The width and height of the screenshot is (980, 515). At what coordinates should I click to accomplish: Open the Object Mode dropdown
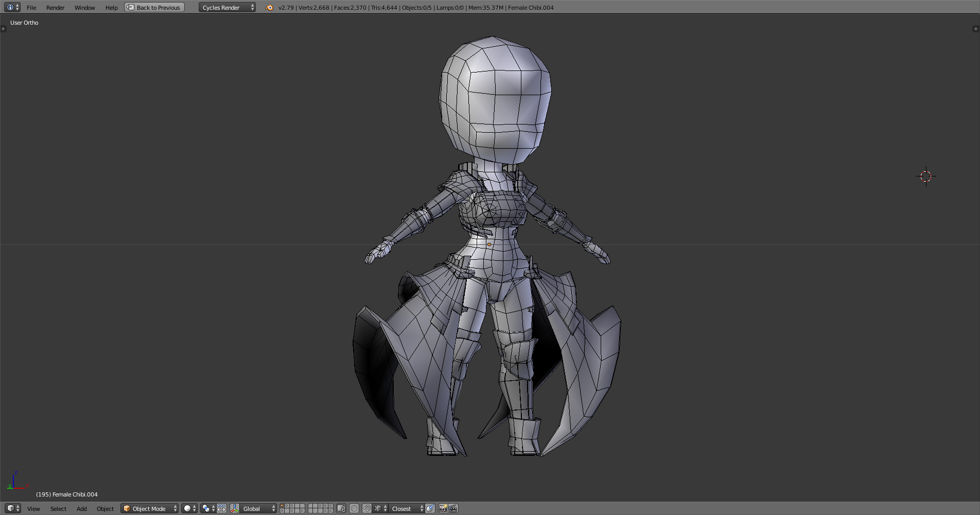pos(149,508)
